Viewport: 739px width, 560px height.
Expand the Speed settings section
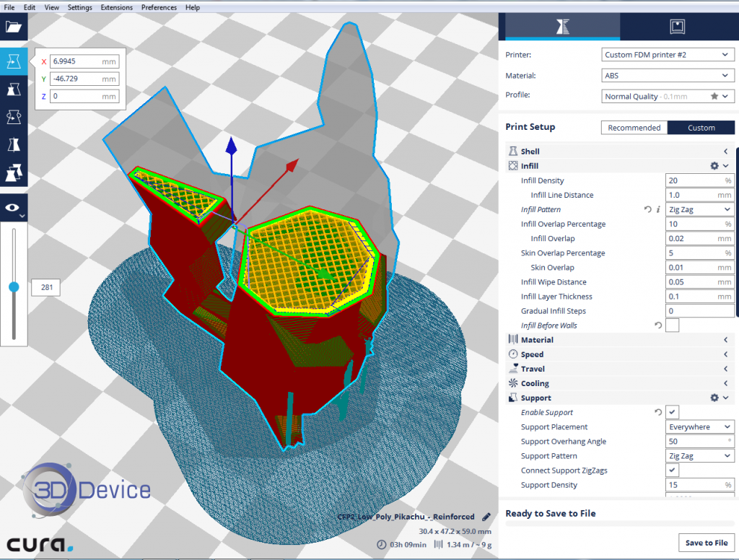(619, 354)
